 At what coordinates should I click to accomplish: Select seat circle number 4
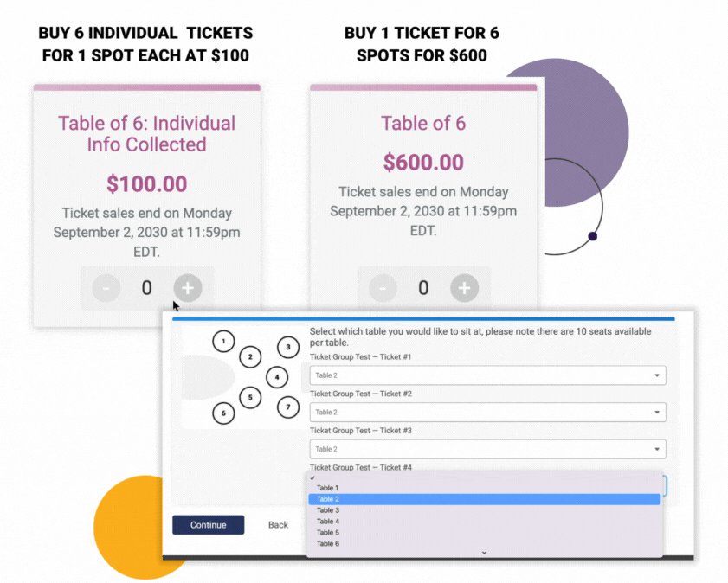click(277, 377)
